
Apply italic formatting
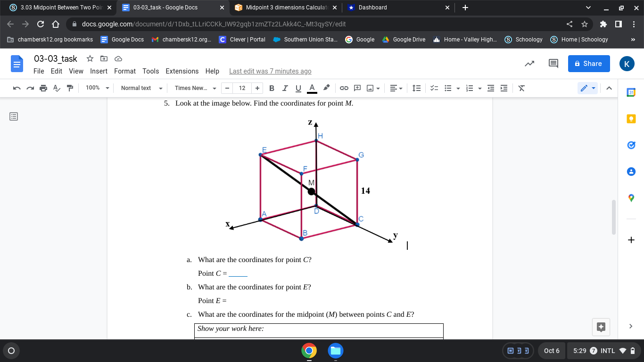(284, 88)
